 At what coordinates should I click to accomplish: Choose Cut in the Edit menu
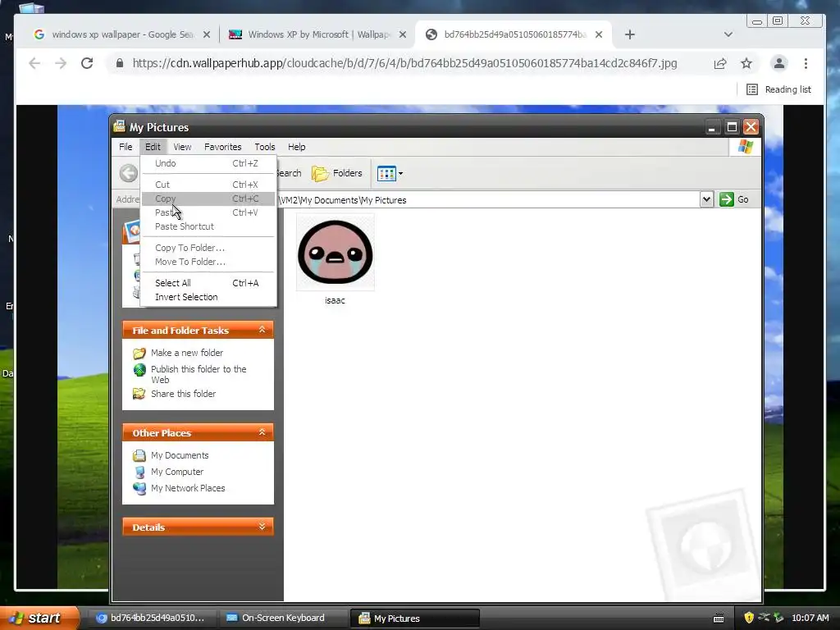coord(208,185)
